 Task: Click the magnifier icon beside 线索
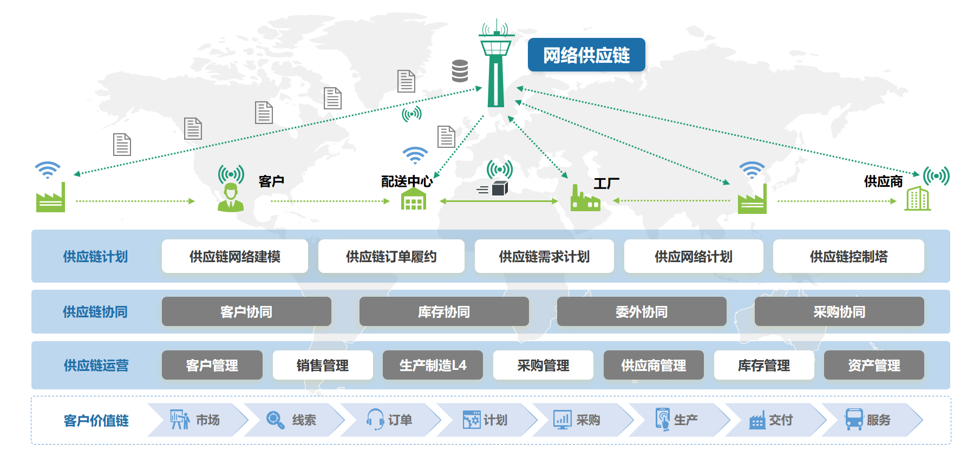[276, 420]
